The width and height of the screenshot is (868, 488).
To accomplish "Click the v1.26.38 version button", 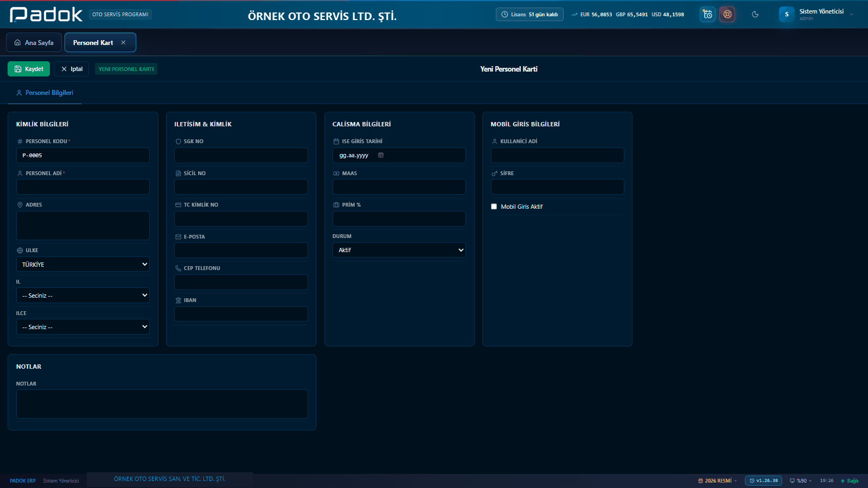I will point(763,480).
